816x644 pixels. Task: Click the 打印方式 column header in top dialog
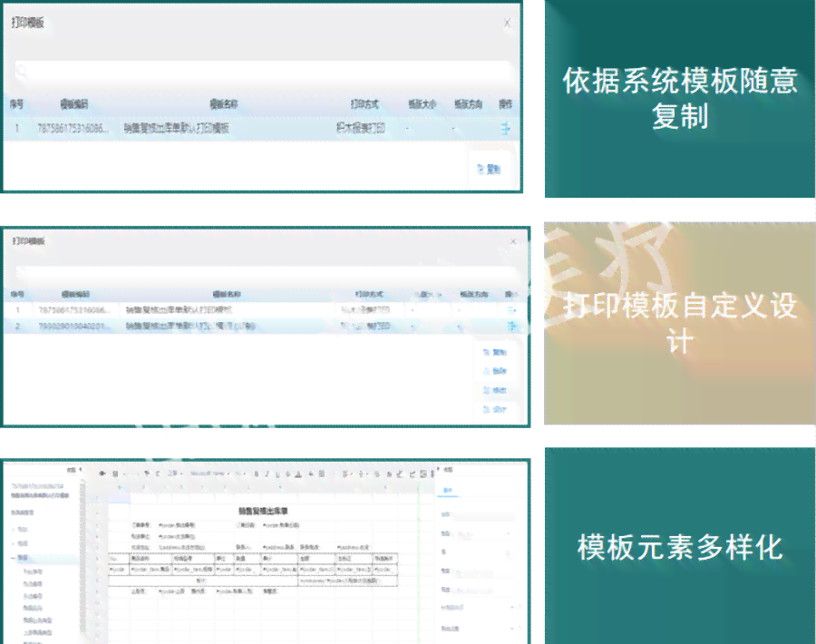(x=364, y=104)
